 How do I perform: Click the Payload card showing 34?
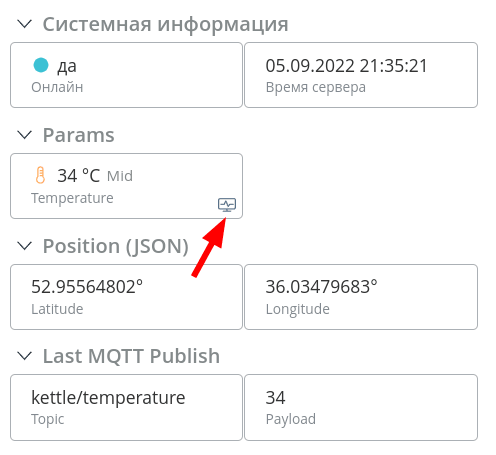(x=361, y=407)
